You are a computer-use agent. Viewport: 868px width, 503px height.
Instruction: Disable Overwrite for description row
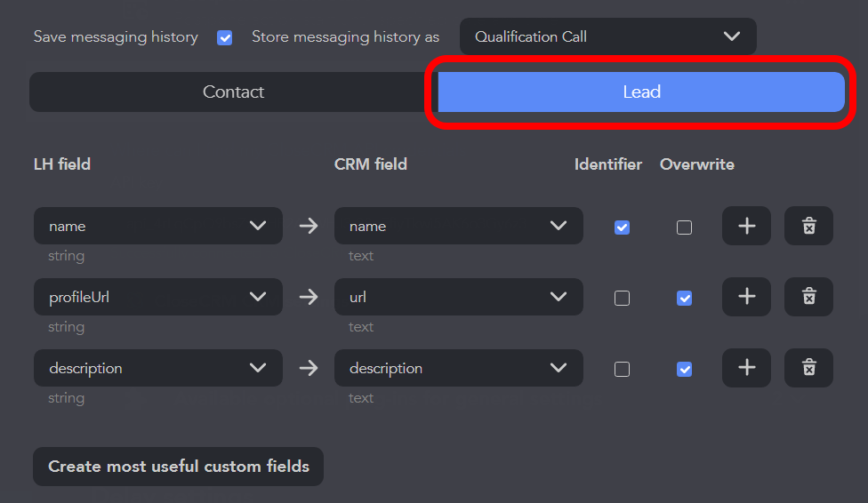coord(684,370)
